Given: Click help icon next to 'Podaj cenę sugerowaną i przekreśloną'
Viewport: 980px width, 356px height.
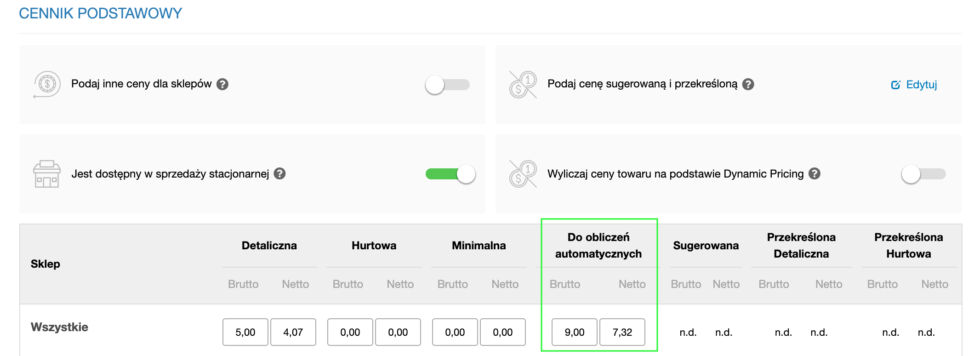Looking at the screenshot, I should [x=748, y=84].
